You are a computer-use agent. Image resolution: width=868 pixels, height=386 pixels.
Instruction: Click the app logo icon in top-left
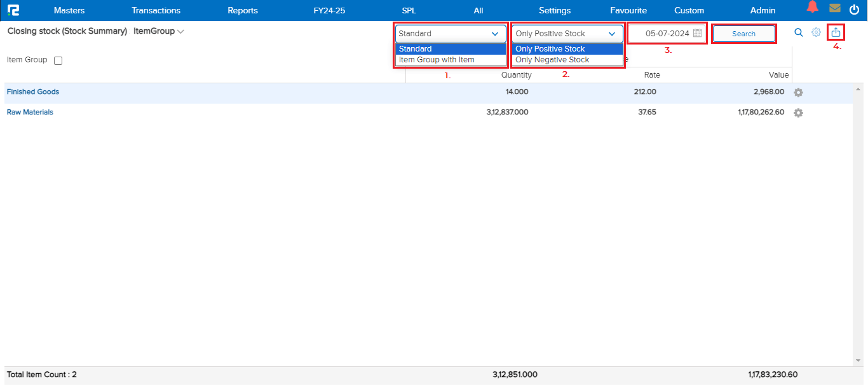[13, 10]
